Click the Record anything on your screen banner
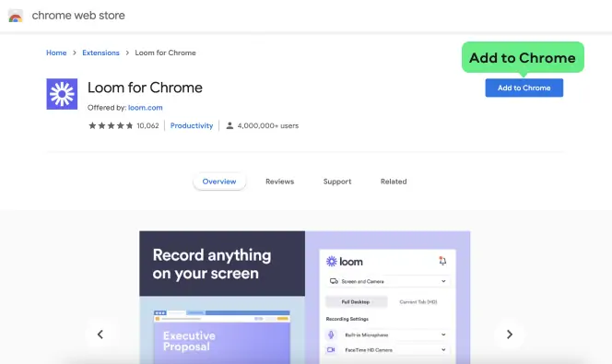 [x=222, y=264]
